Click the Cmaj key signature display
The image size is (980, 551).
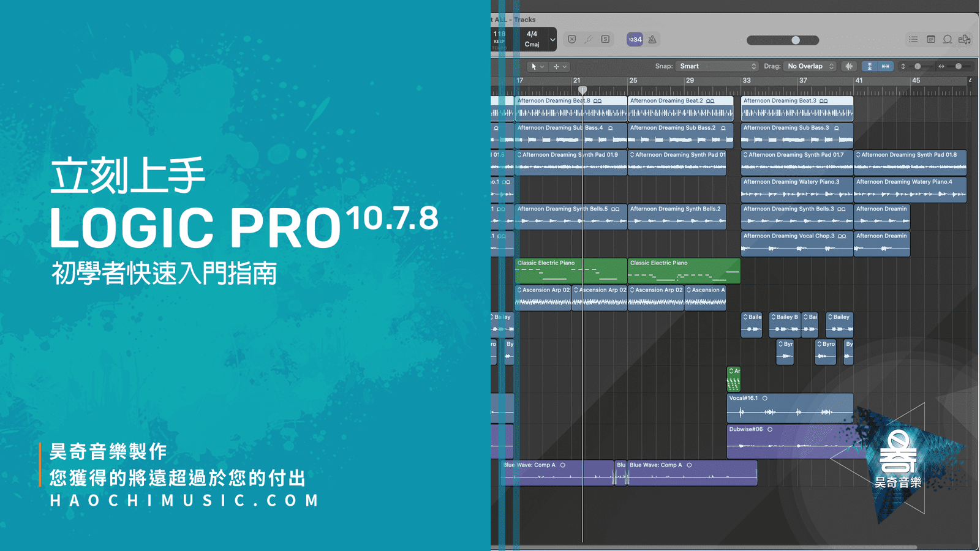(532, 44)
